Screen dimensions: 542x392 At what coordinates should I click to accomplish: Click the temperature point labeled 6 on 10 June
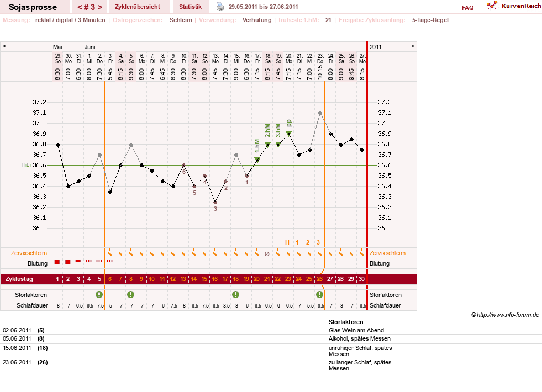point(183,166)
